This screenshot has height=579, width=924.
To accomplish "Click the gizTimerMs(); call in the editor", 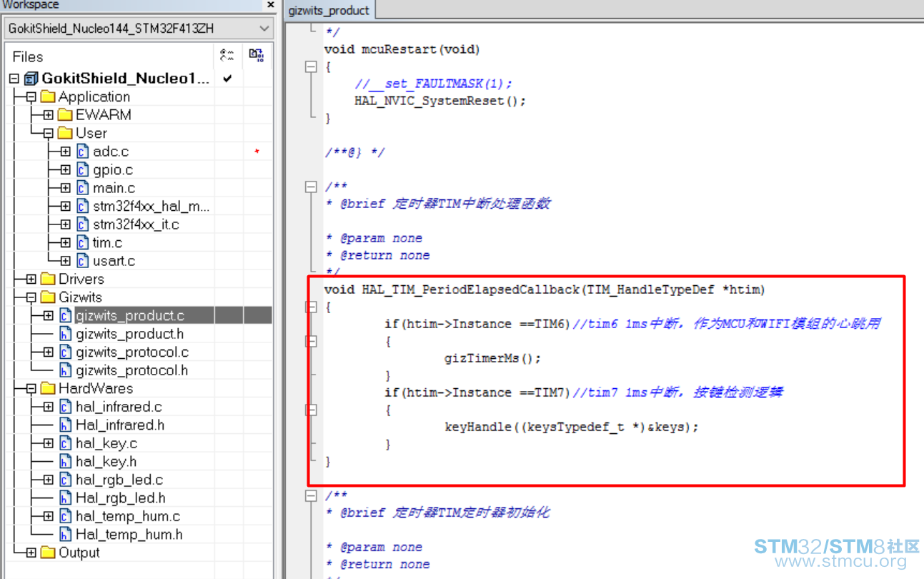I will tap(493, 358).
